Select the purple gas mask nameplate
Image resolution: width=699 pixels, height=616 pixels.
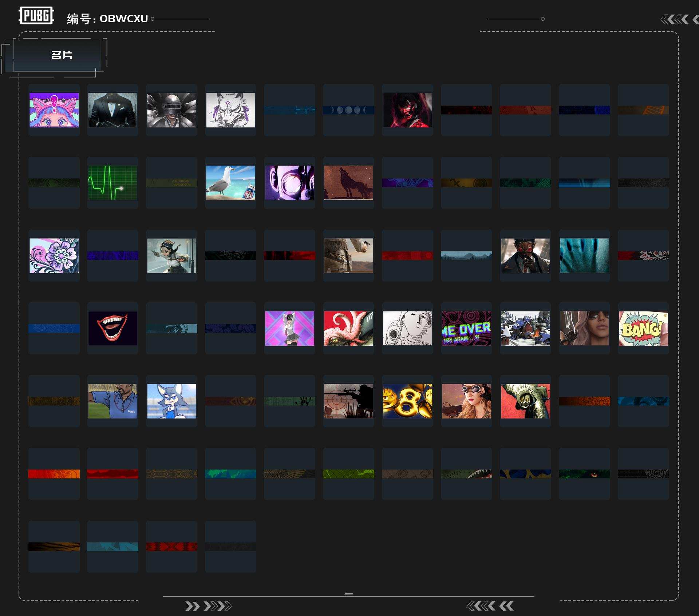coord(290,183)
